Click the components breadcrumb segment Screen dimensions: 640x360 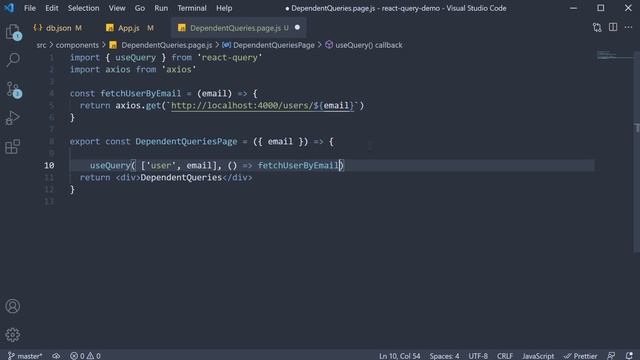click(x=77, y=45)
